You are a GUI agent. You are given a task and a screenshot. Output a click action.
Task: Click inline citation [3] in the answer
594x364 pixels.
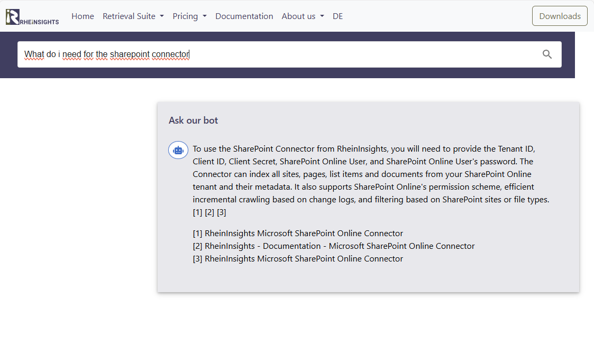(222, 212)
